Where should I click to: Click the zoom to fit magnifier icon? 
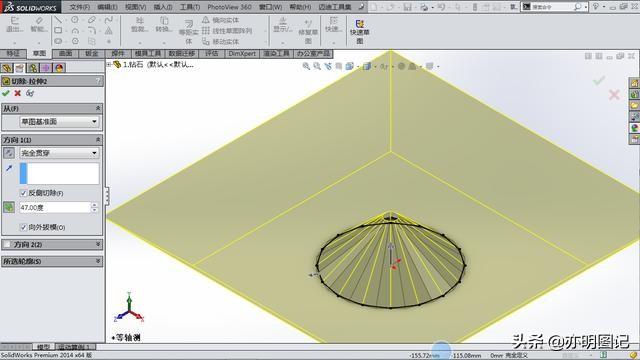(306, 66)
